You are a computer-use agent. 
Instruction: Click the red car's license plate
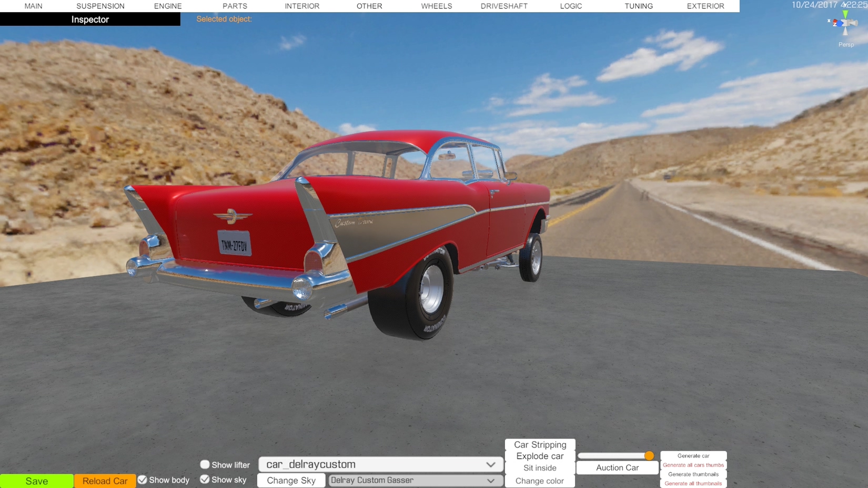click(x=235, y=244)
